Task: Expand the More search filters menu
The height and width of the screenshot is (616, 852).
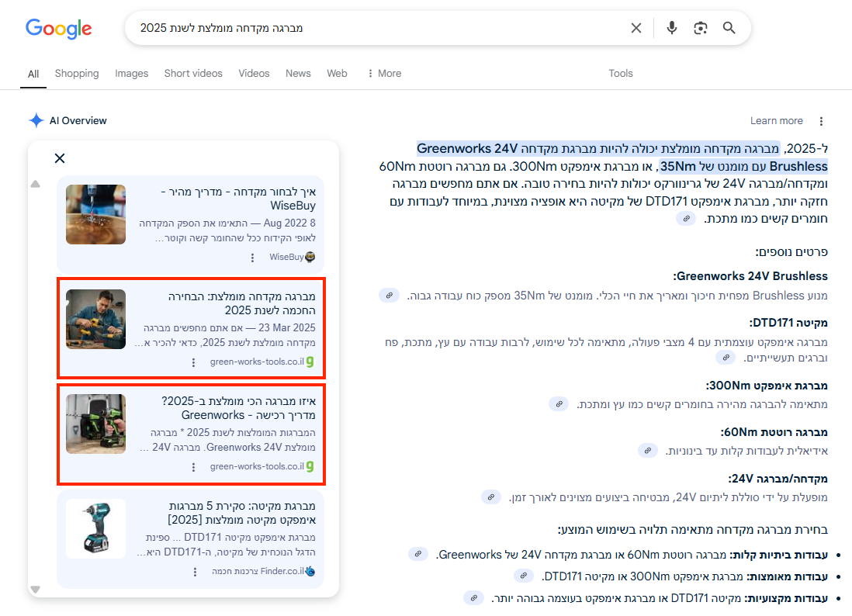Action: [384, 74]
